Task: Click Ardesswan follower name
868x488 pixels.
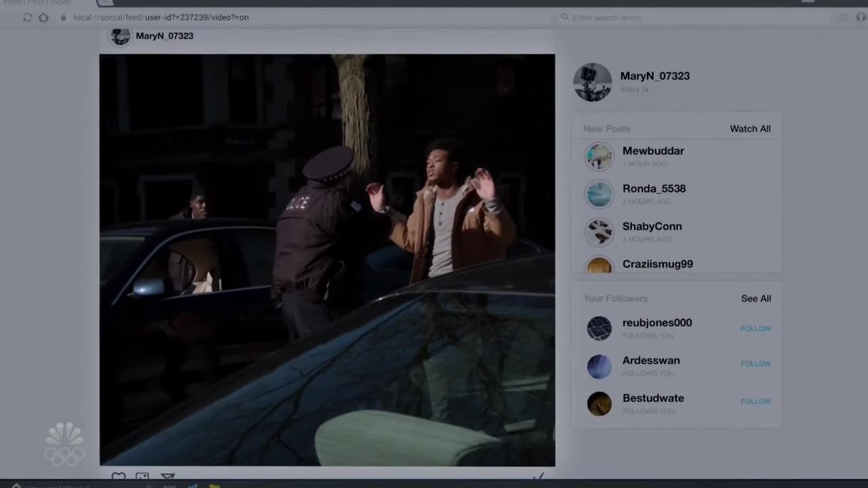Action: (651, 361)
